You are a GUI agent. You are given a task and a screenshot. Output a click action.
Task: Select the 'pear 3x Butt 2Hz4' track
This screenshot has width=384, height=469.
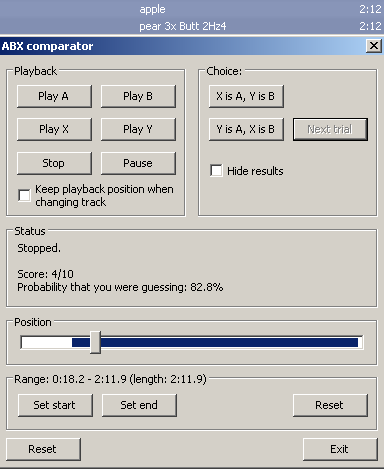point(192,26)
